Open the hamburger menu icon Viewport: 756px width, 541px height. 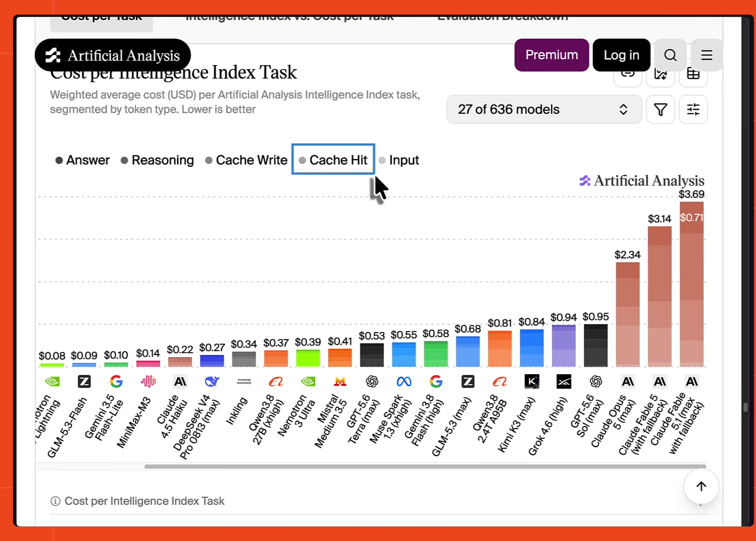click(706, 55)
